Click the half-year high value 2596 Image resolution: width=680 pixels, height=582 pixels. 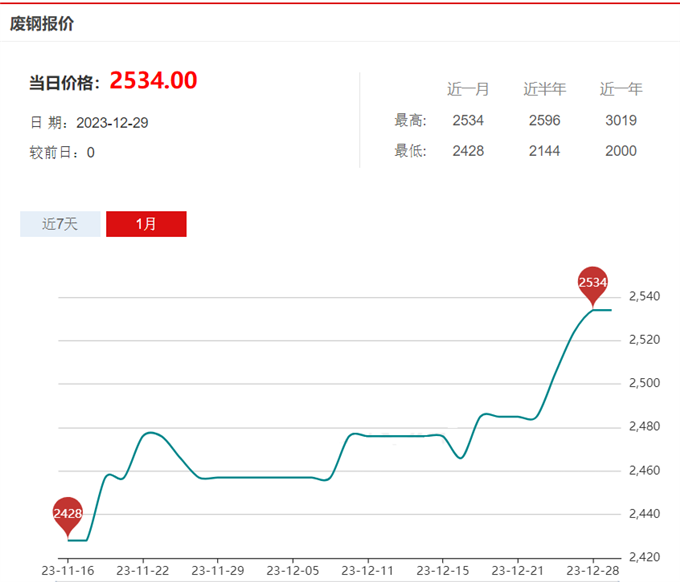click(x=544, y=120)
